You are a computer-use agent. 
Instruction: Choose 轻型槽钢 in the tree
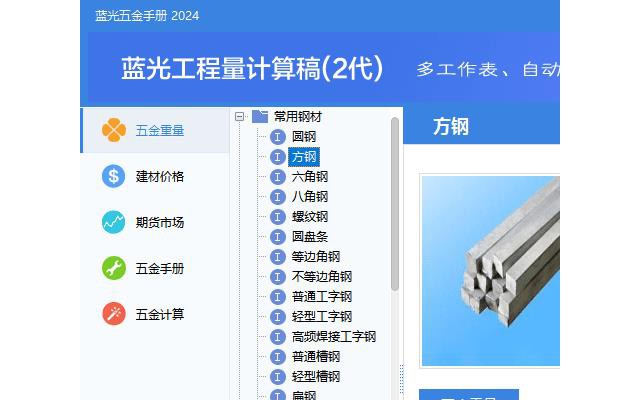[x=316, y=377]
